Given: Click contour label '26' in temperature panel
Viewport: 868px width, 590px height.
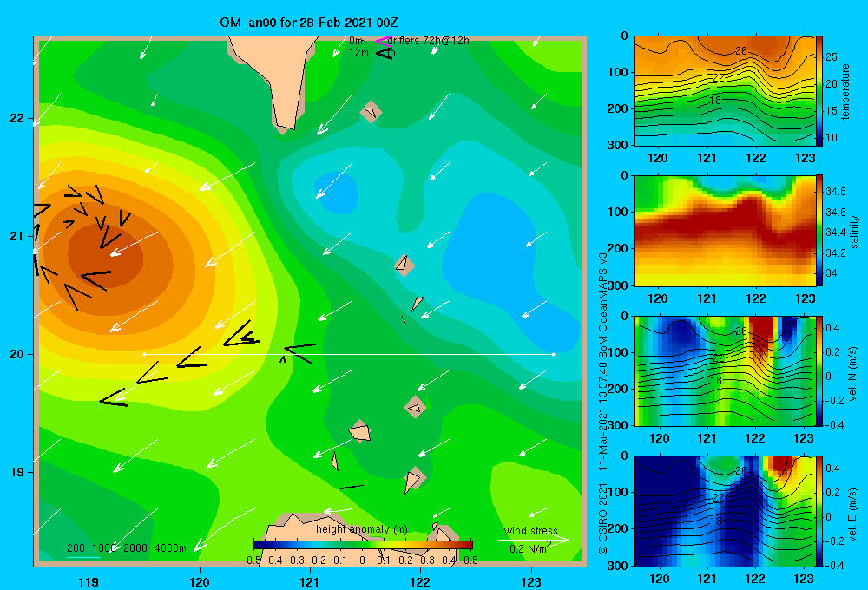Looking at the screenshot, I should pyautogui.click(x=740, y=51).
